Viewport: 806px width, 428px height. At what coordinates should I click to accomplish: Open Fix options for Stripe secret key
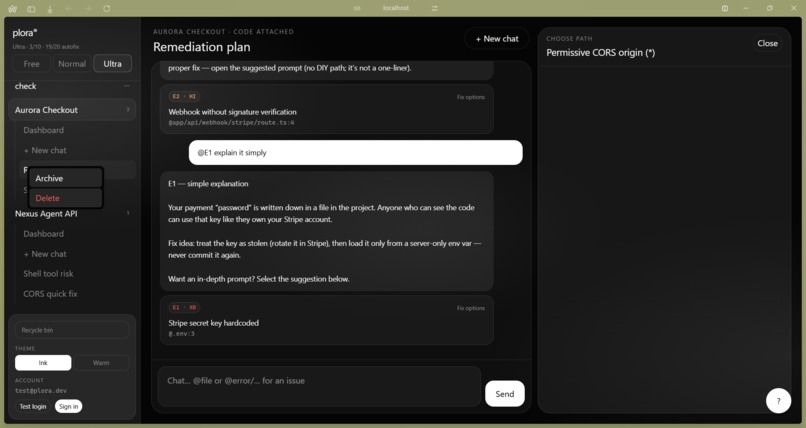coord(471,308)
